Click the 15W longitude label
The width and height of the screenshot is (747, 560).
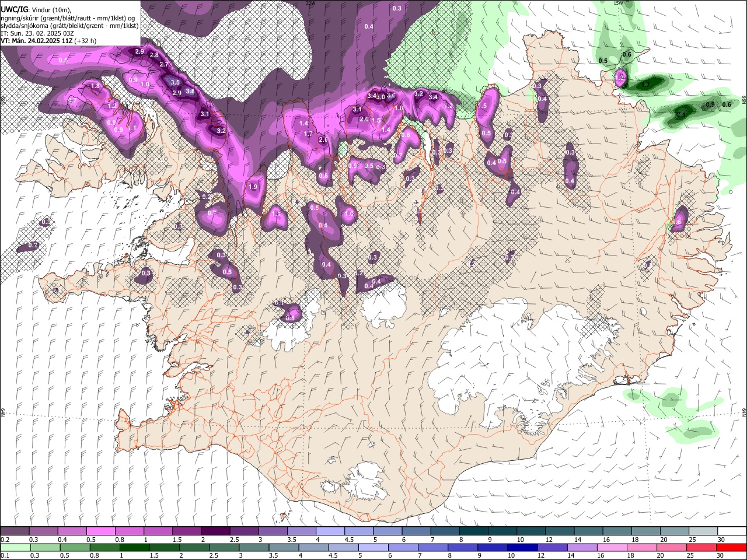click(x=619, y=3)
